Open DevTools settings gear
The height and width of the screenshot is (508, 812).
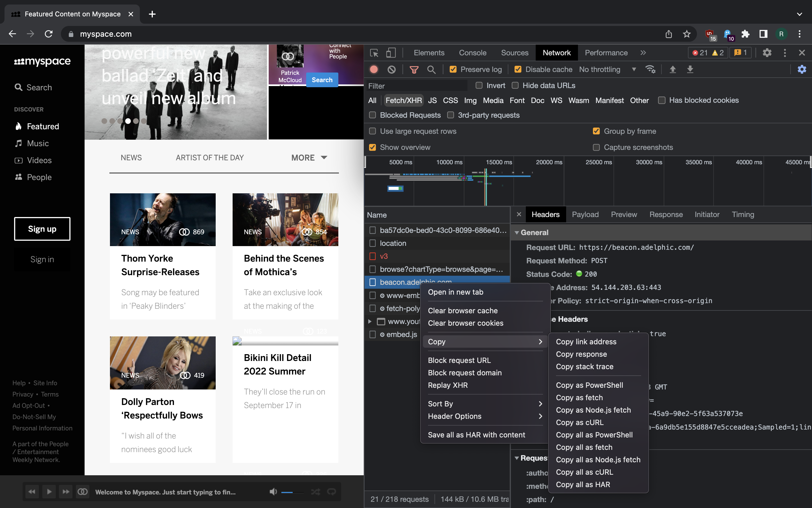767,53
